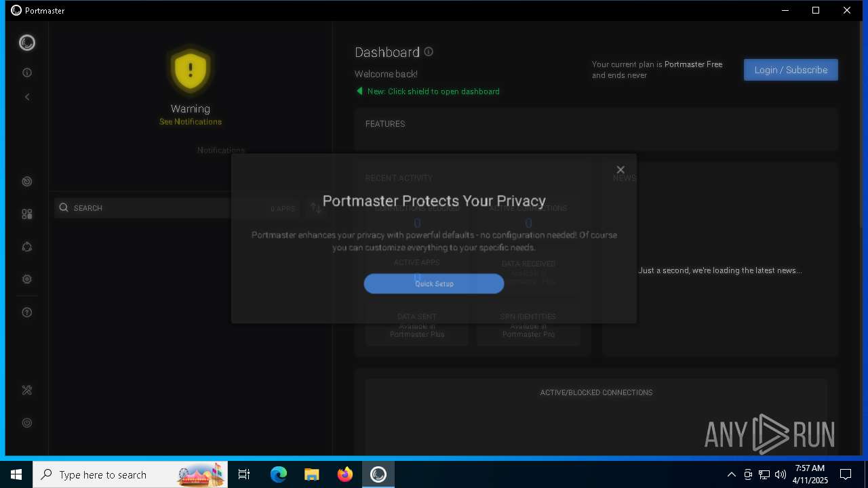Viewport: 868px width, 488px height.
Task: Toggle app list sort order arrows
Action: click(316, 208)
